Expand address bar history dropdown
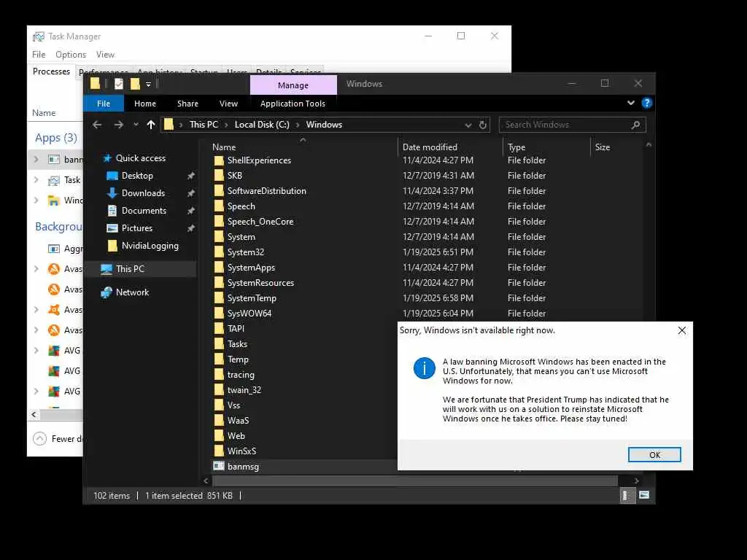The height and width of the screenshot is (560, 747). (468, 125)
